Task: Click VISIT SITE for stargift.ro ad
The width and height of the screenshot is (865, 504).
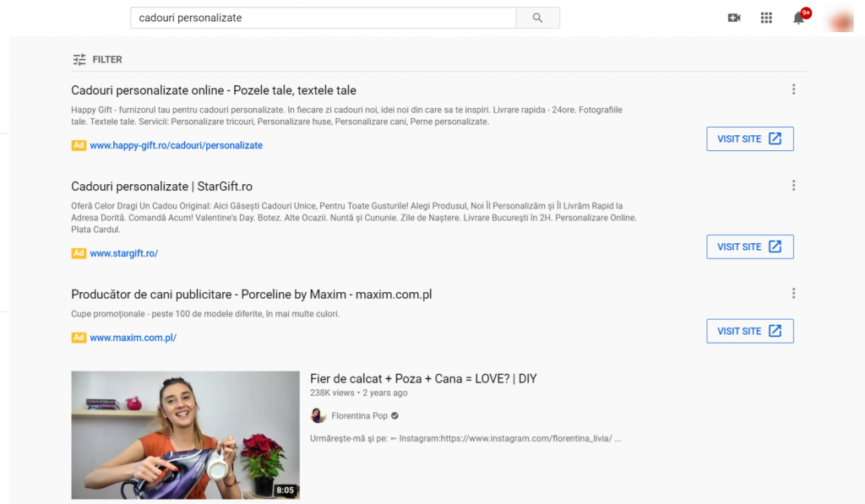Action: pyautogui.click(x=750, y=247)
